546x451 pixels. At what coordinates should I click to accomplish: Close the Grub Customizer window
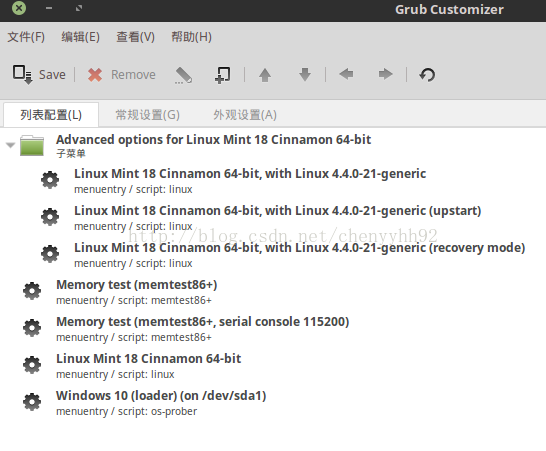19,8
